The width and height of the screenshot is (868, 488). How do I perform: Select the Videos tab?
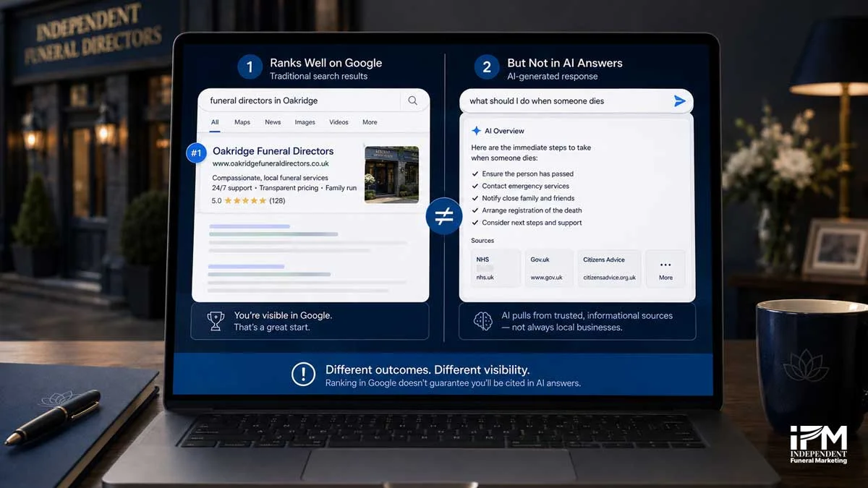click(x=339, y=122)
